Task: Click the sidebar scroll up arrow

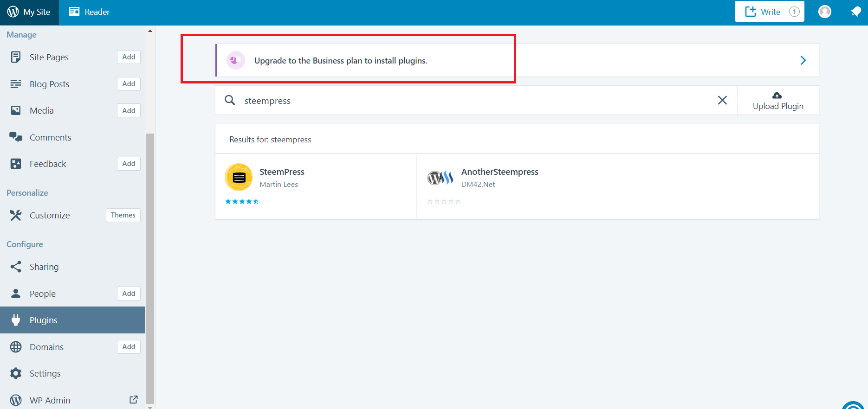Action: pyautogui.click(x=150, y=31)
